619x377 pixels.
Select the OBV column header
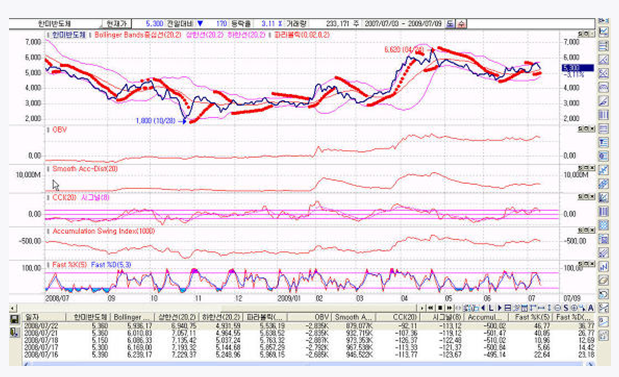(x=309, y=317)
